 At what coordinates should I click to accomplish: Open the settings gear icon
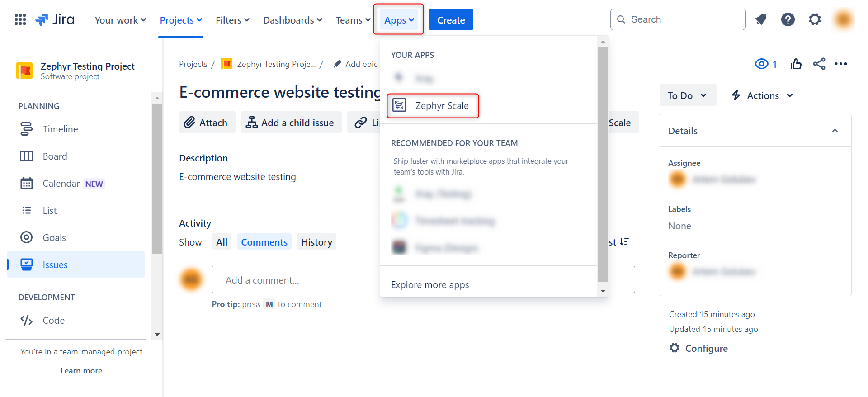point(815,19)
